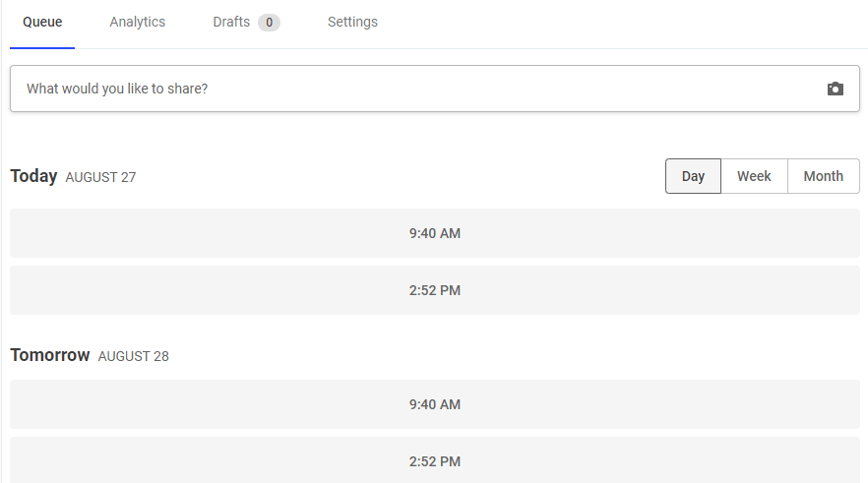This screenshot has height=483, width=868.
Task: Select the Day view toggle
Action: [x=693, y=176]
